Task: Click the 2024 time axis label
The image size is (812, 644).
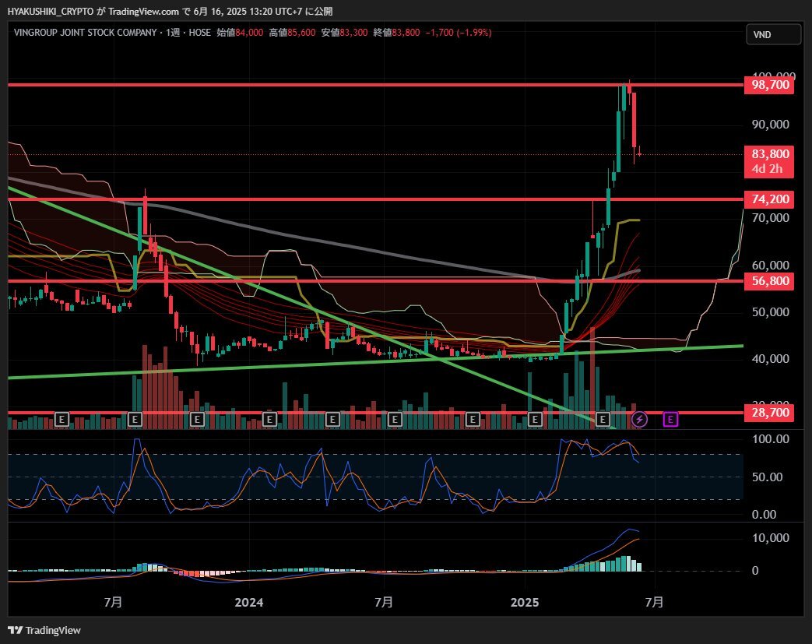Action: pyautogui.click(x=248, y=603)
